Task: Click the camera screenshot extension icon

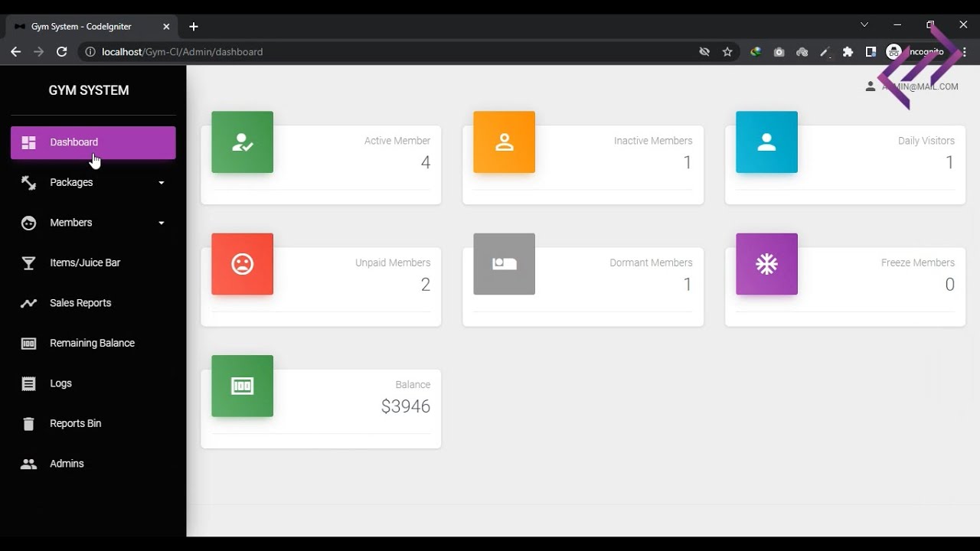Action: point(779,52)
